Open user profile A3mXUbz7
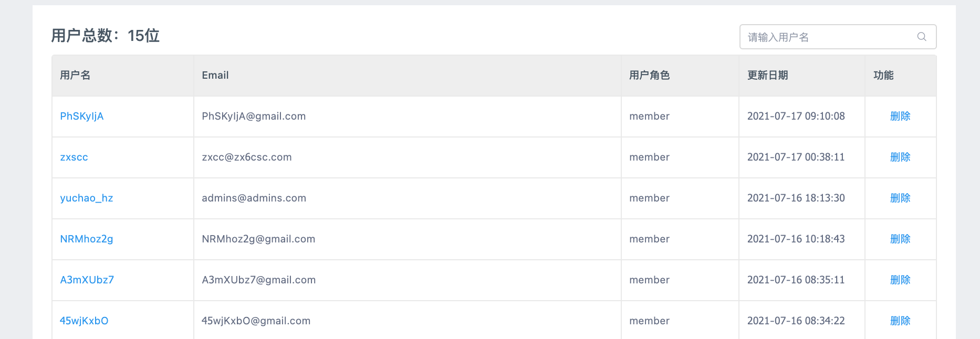Screen dimensions: 980x339 tap(87, 280)
